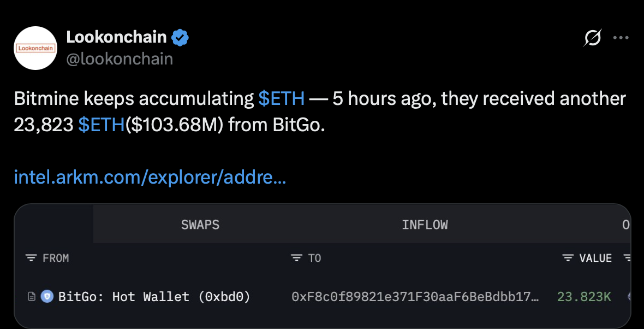644x329 pixels.
Task: Open the VALUE column filter icon
Action: pos(568,258)
